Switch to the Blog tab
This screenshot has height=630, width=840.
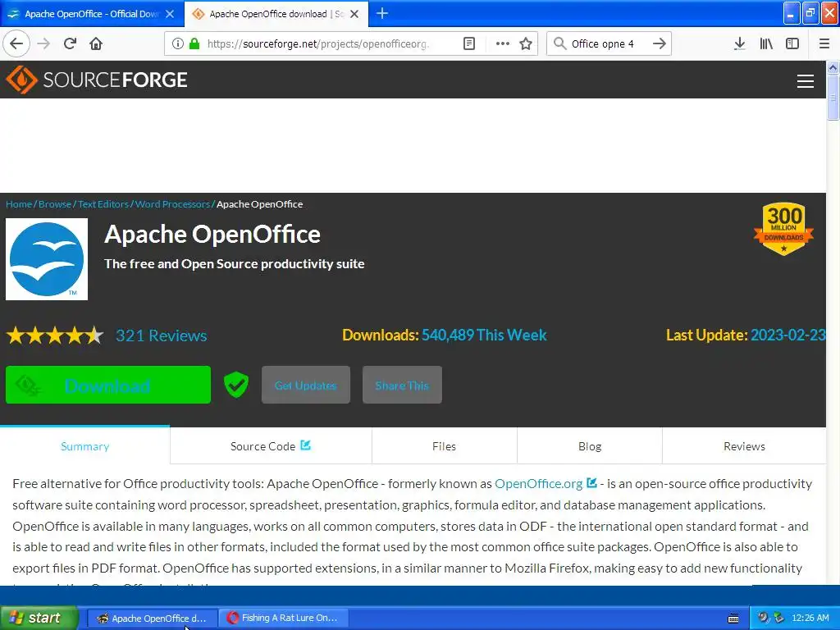point(590,446)
